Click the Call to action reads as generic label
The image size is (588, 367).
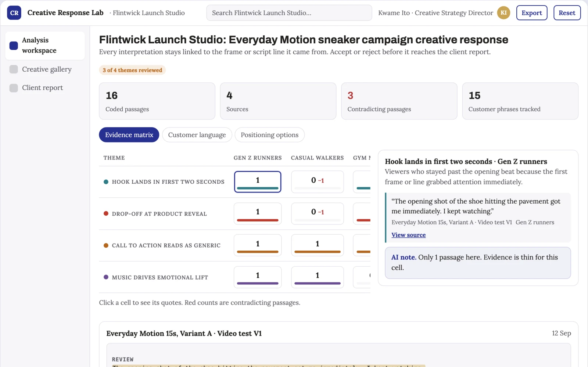click(166, 245)
